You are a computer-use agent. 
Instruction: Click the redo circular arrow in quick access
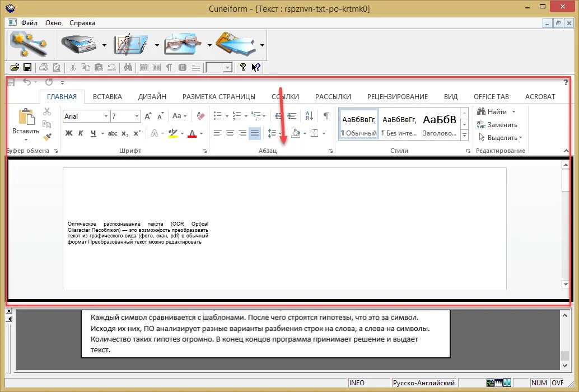[x=49, y=82]
